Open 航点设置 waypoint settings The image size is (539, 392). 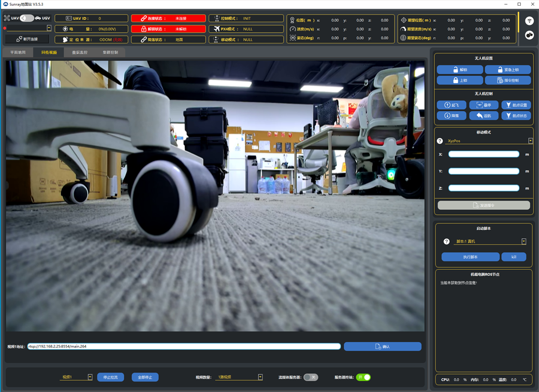pos(516,105)
